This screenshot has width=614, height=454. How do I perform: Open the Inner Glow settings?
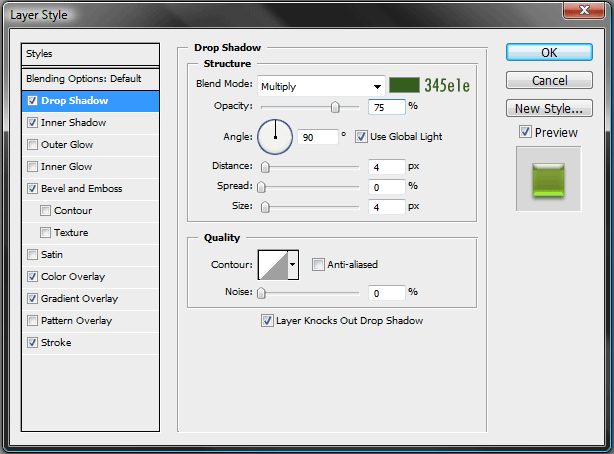[x=66, y=166]
